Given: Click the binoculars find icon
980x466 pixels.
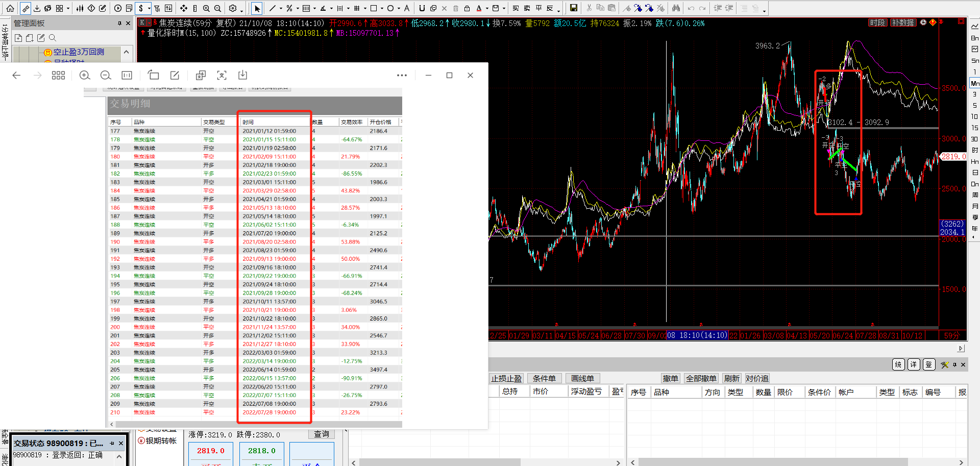Looking at the screenshot, I should pyautogui.click(x=676, y=8).
